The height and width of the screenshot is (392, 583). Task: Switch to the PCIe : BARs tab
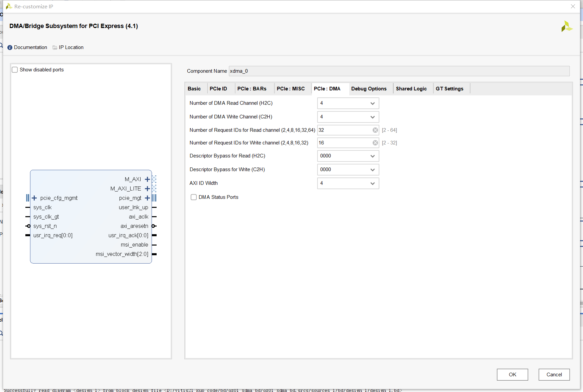(x=252, y=89)
